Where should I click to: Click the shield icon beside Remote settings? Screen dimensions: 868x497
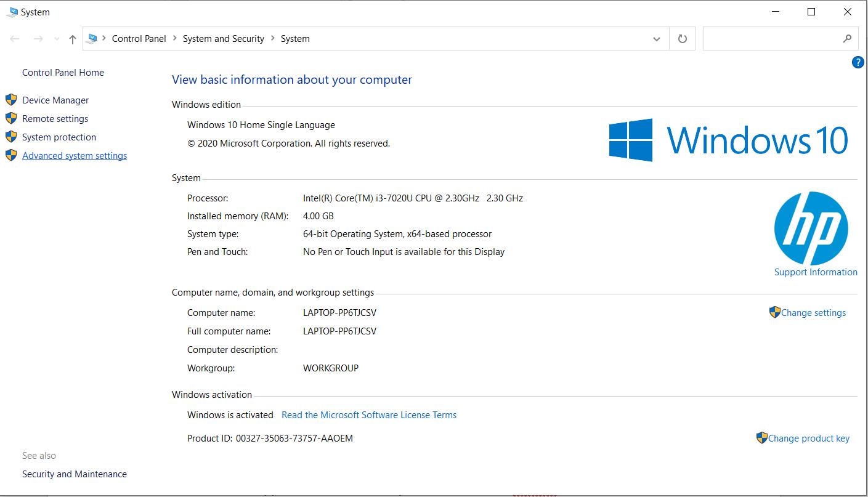pos(11,118)
